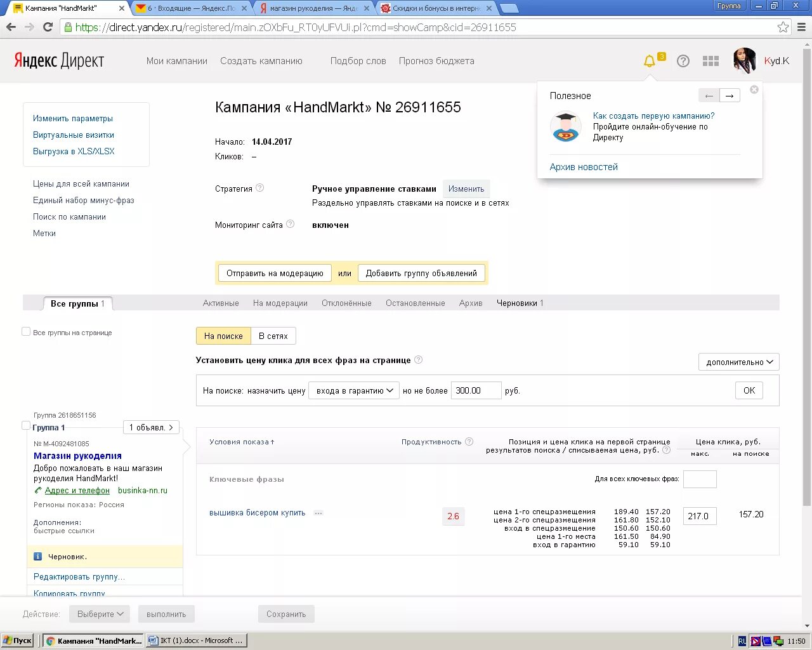Viewport: 812px width, 650px height.
Task: Select Отклонённые tab
Action: (x=346, y=303)
